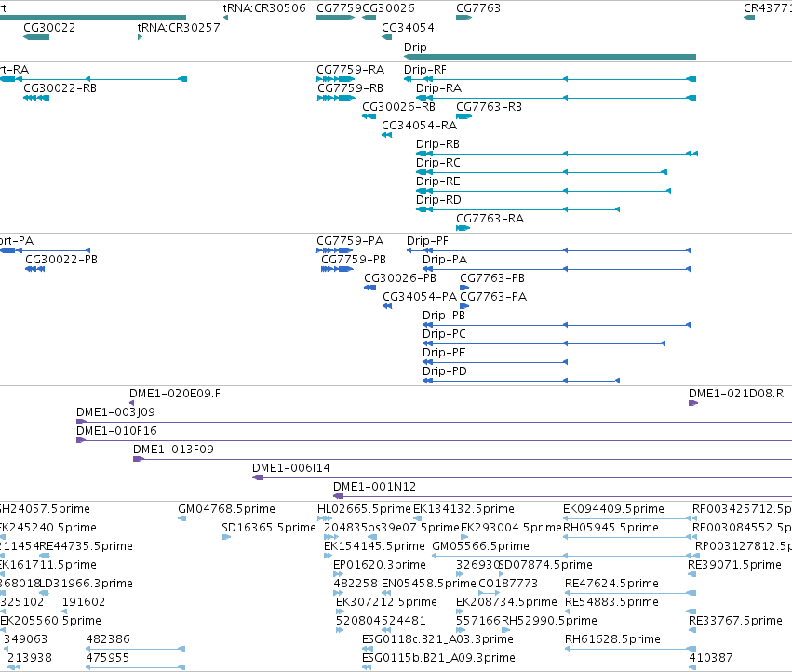Open the CG7759-RA transcript label
Screen dimensions: 792x672
(x=351, y=69)
